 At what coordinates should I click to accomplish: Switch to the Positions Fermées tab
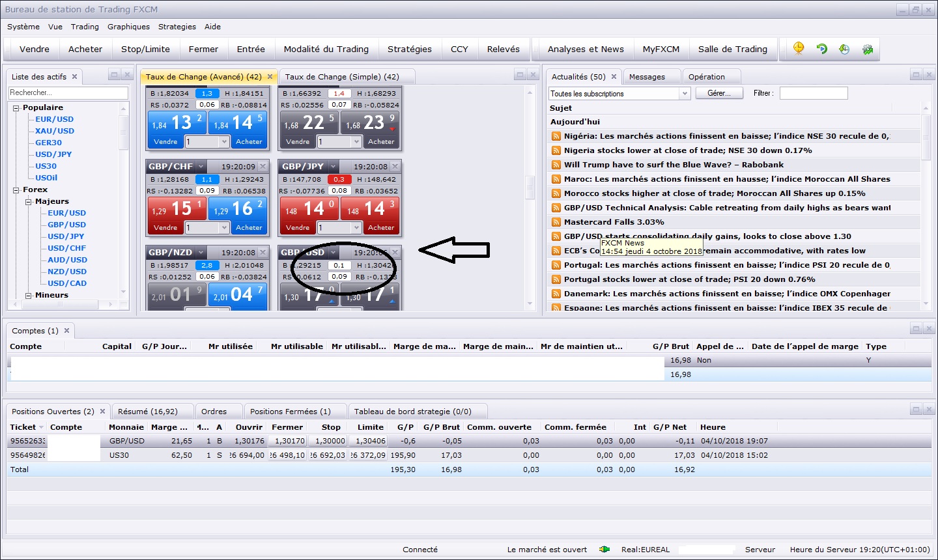point(290,412)
